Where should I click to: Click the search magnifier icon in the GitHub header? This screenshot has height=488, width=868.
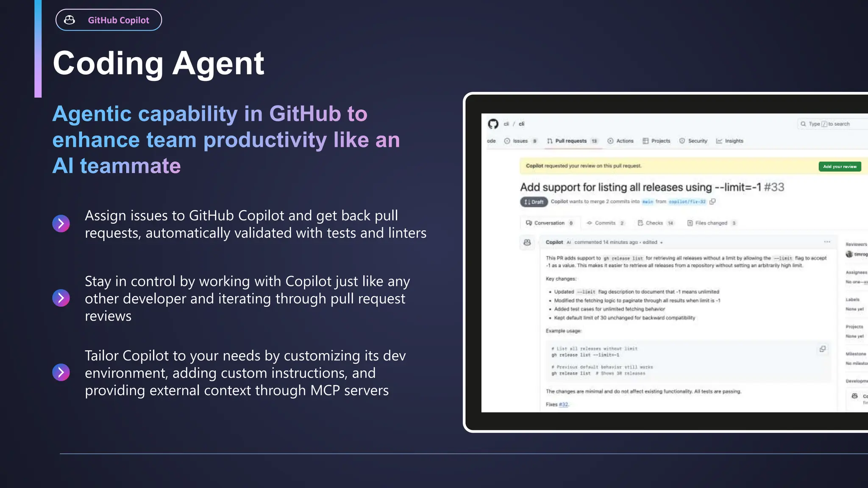(803, 124)
